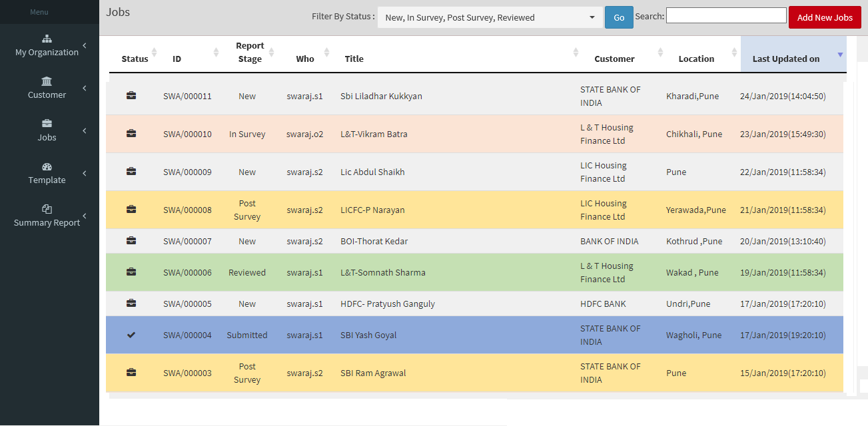The height and width of the screenshot is (426, 868).
Task: Click briefcase status icon for SWA/000007
Action: (x=131, y=241)
